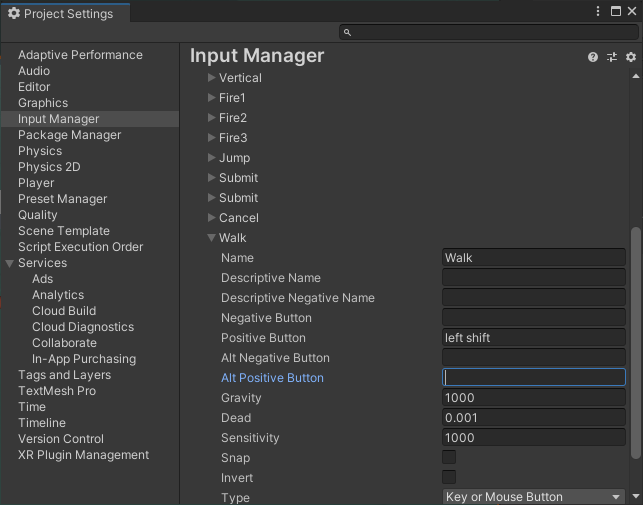
Task: Open In-App Purchasing under Services
Action: click(84, 359)
